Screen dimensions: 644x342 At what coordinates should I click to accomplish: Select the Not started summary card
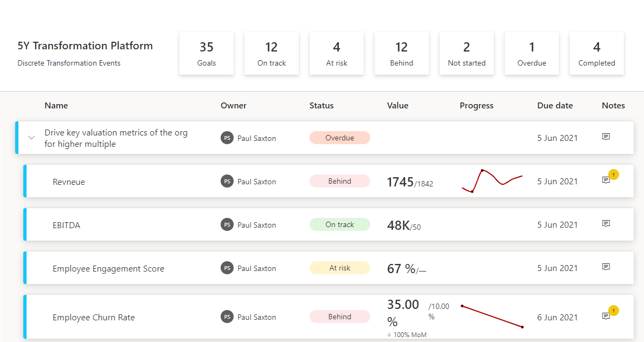(467, 53)
